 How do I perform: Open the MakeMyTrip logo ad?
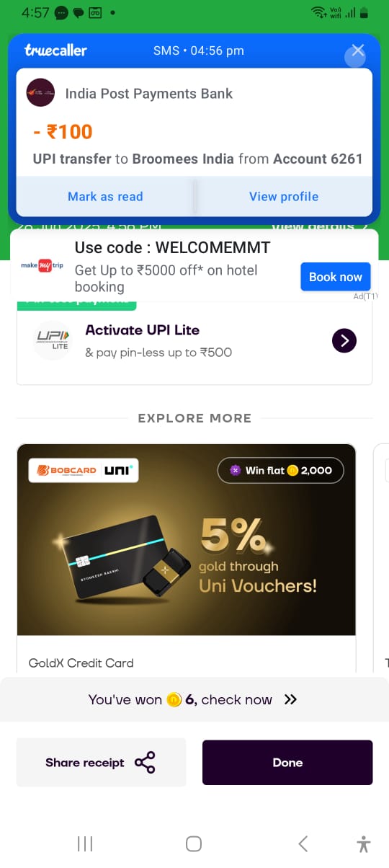(42, 265)
